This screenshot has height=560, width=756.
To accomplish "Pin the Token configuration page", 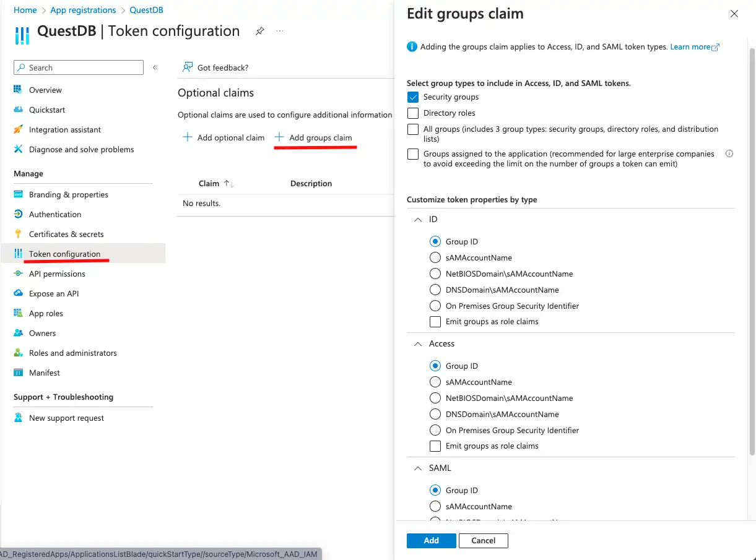I will tap(259, 31).
